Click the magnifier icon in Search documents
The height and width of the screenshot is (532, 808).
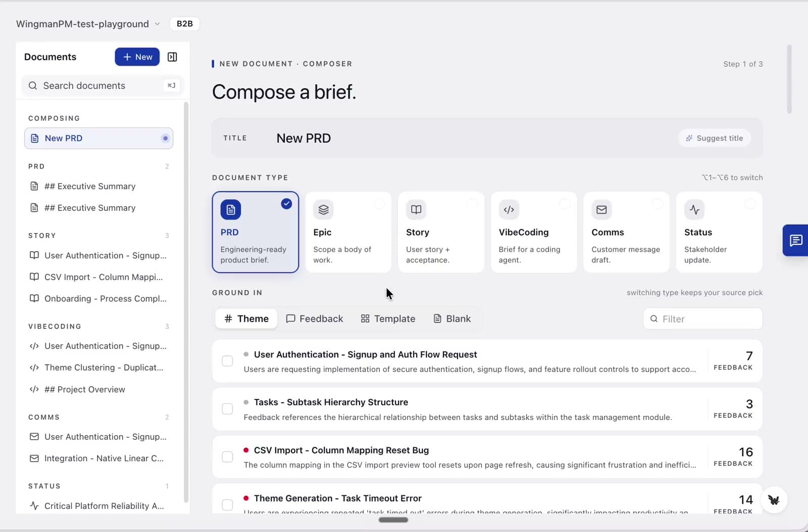pyautogui.click(x=33, y=86)
